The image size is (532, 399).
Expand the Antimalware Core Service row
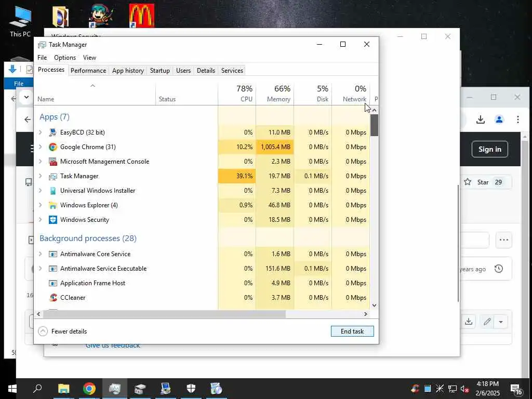click(41, 254)
